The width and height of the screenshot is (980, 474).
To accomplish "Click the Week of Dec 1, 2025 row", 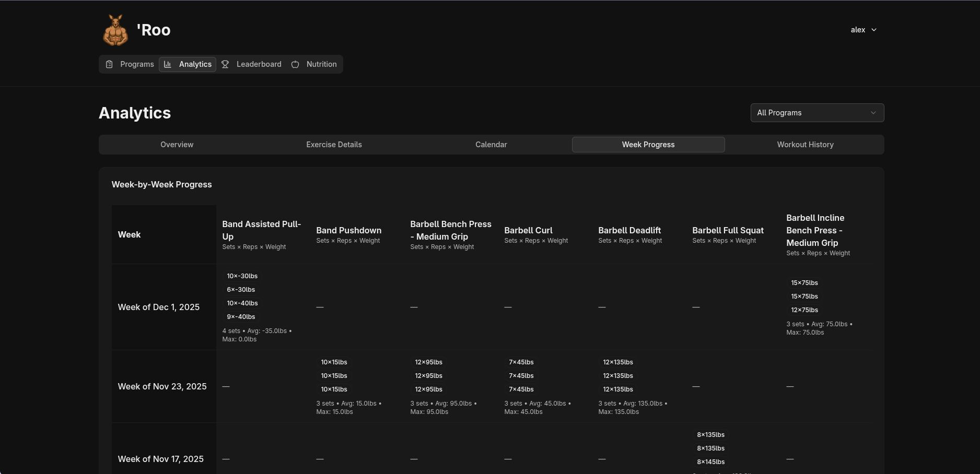I will [x=159, y=307].
